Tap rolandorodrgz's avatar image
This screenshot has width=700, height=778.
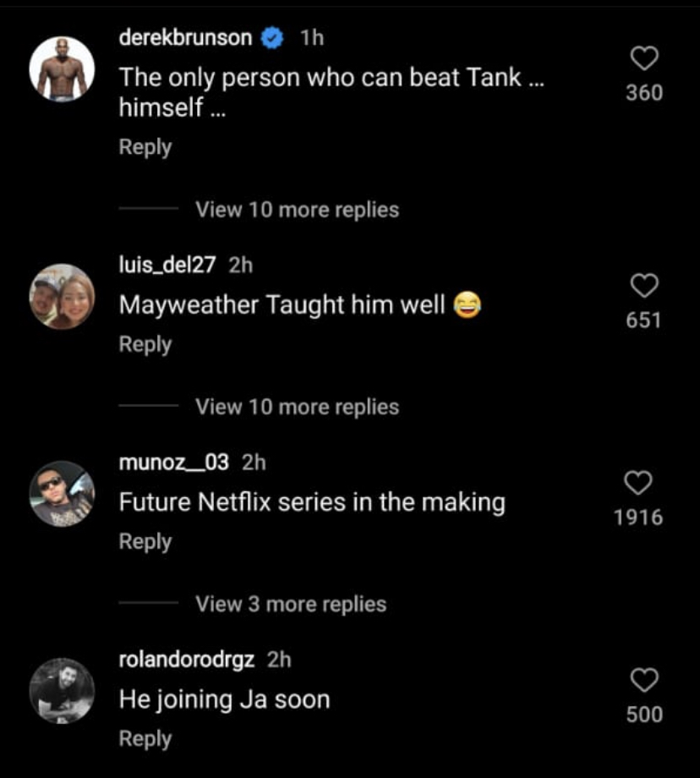tap(62, 691)
